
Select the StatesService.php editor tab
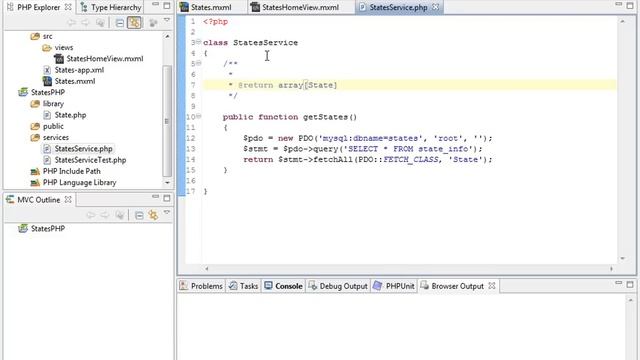398,7
